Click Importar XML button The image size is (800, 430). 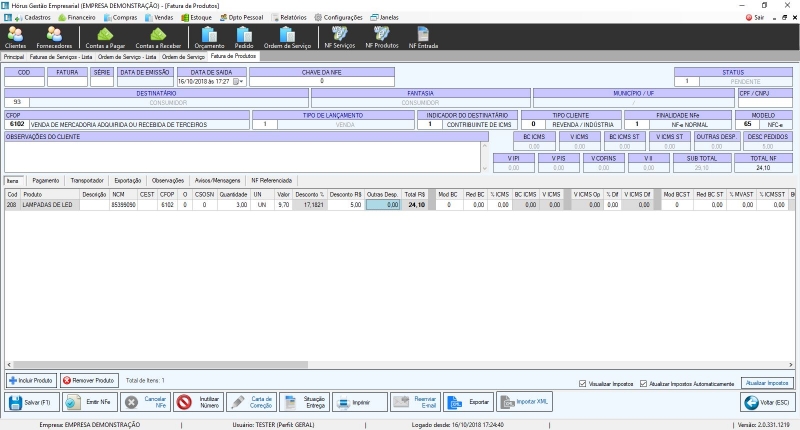point(524,402)
